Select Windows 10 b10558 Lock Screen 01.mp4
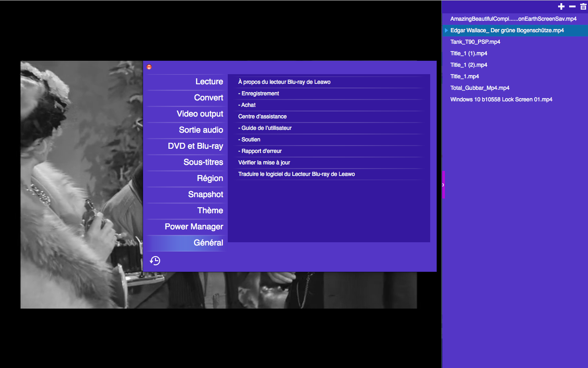 click(515, 99)
